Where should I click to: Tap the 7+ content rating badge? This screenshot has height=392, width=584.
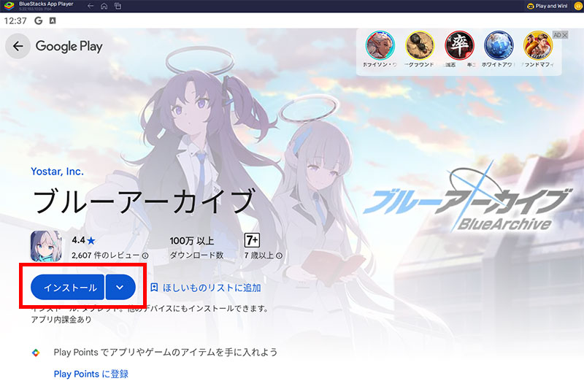click(x=252, y=239)
